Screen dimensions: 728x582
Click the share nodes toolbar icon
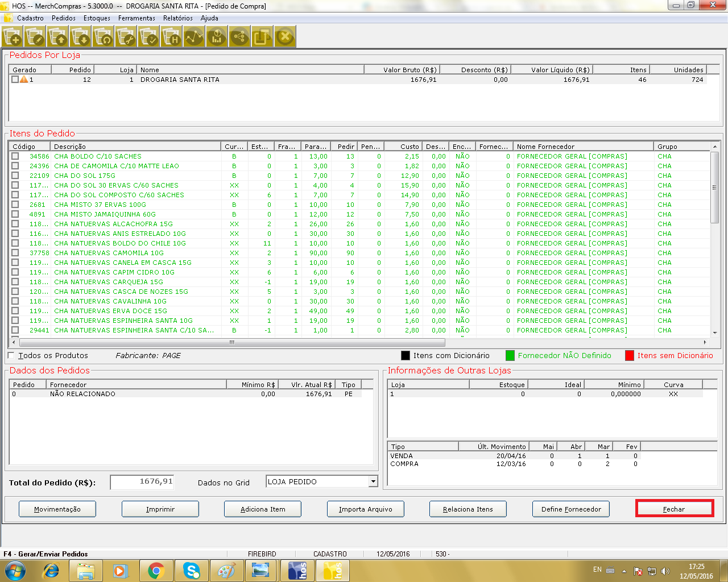tap(239, 38)
